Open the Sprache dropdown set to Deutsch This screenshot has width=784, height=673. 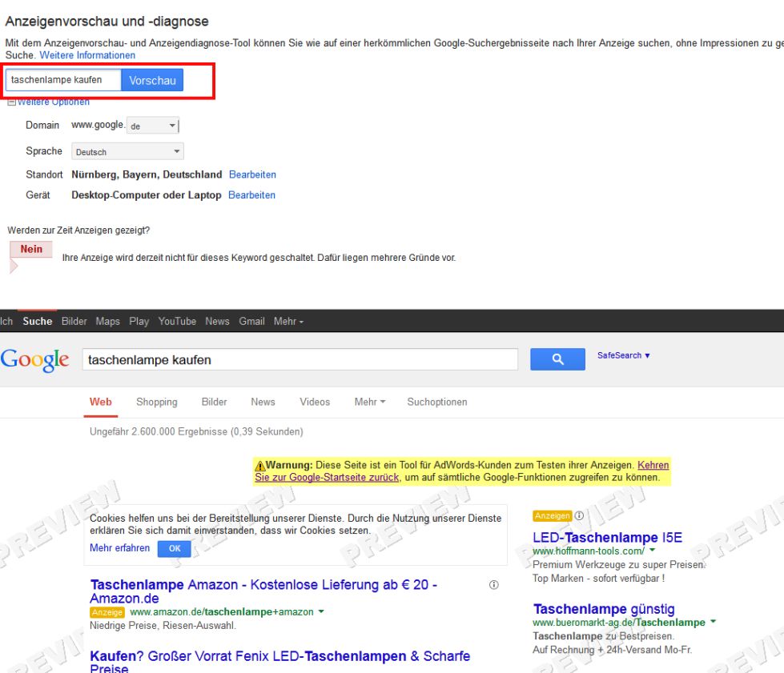(x=127, y=151)
